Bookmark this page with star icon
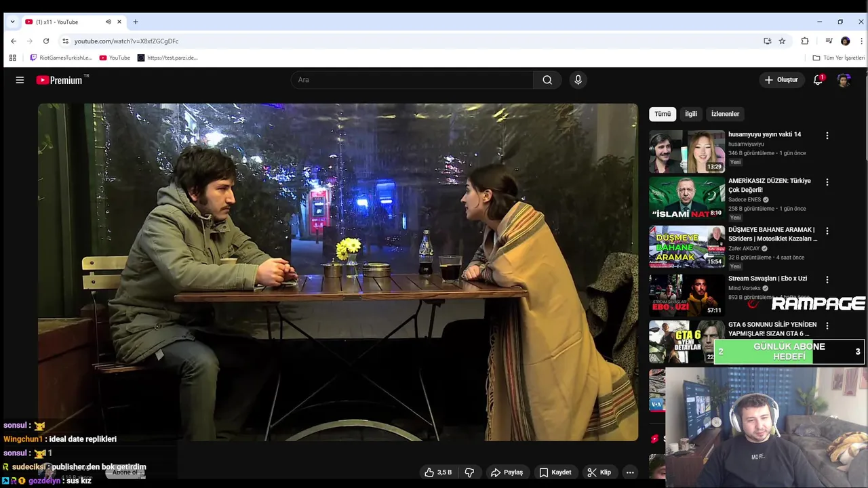 782,41
